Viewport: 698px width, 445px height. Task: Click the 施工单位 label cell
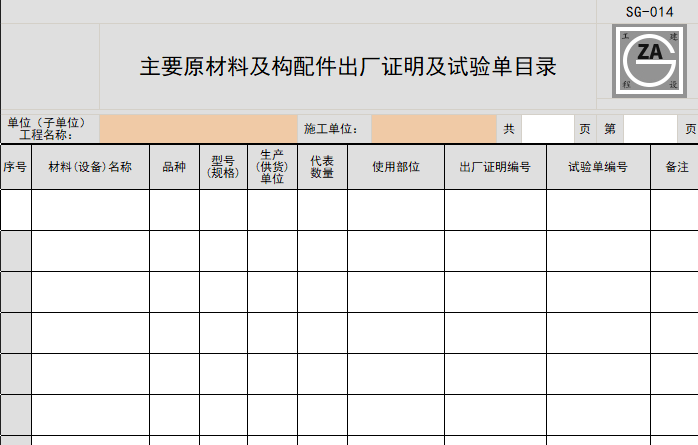click(x=331, y=129)
